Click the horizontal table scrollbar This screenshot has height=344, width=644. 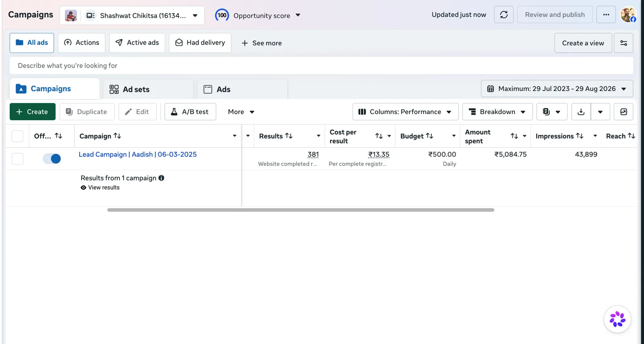click(301, 210)
